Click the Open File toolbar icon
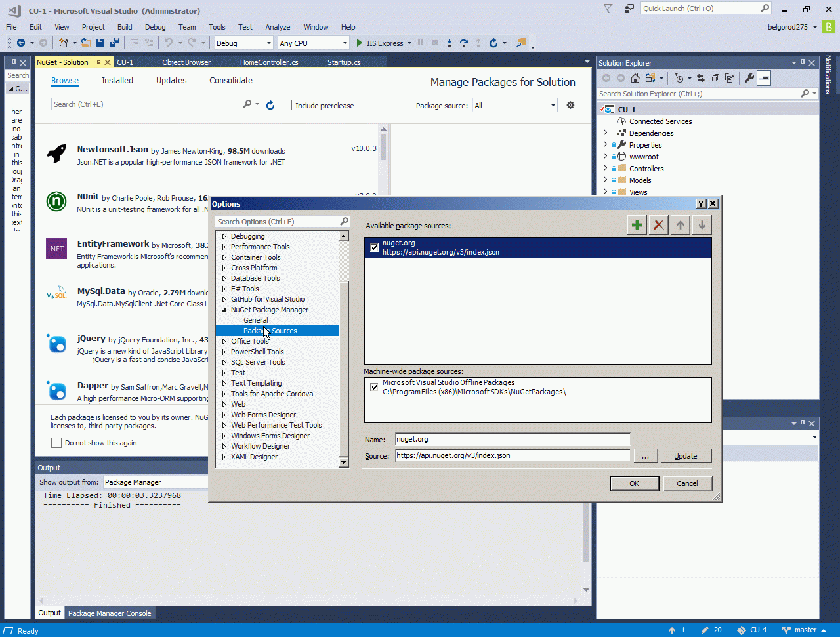The width and height of the screenshot is (840, 637). (x=86, y=43)
